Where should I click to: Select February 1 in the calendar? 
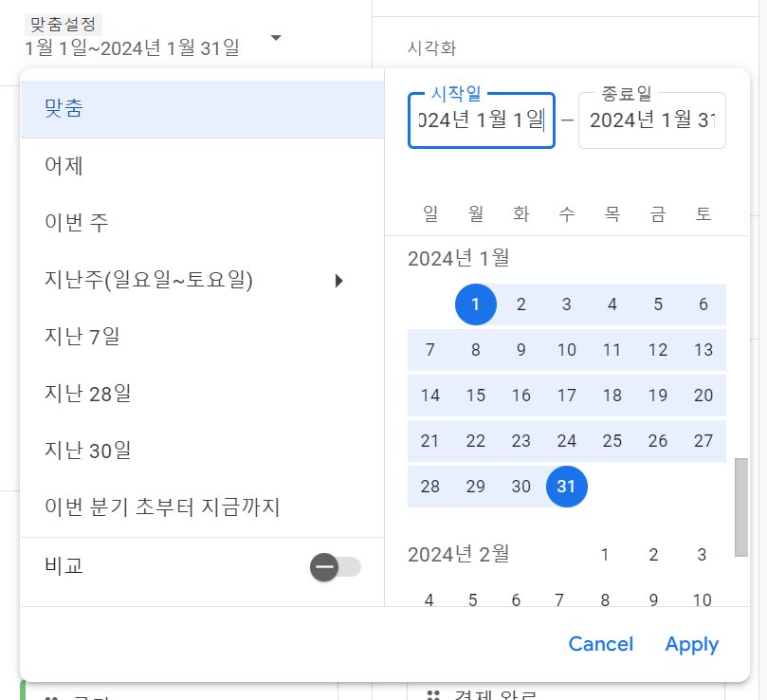[x=605, y=555]
